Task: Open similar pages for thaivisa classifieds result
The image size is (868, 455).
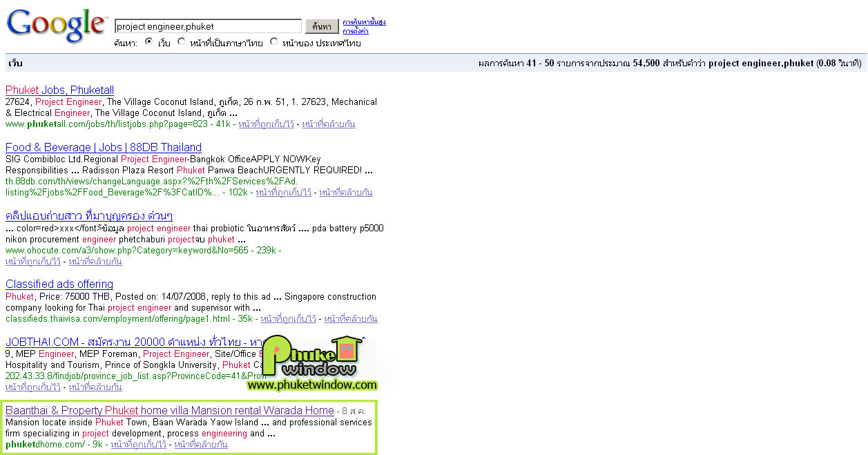Action: (351, 319)
